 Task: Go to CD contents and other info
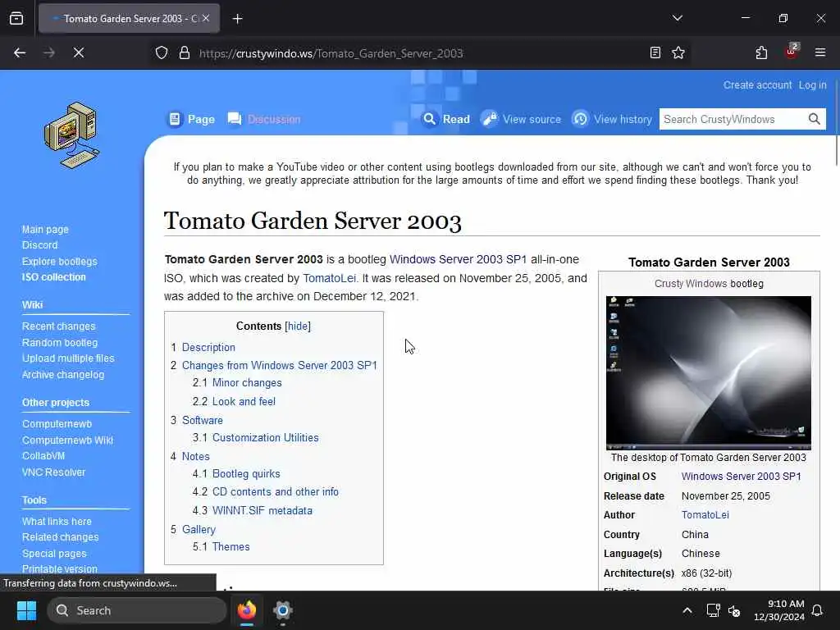click(276, 492)
